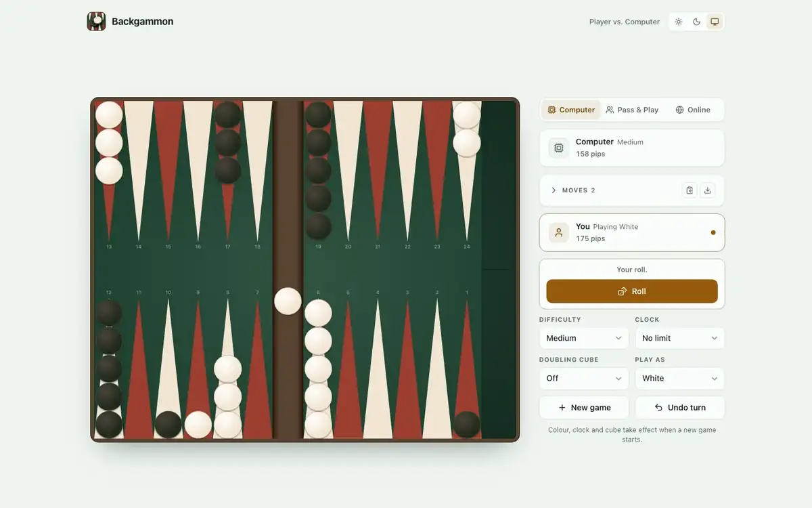Switch to light theme sun icon
Screen dimensions: 812x508
coord(679,22)
